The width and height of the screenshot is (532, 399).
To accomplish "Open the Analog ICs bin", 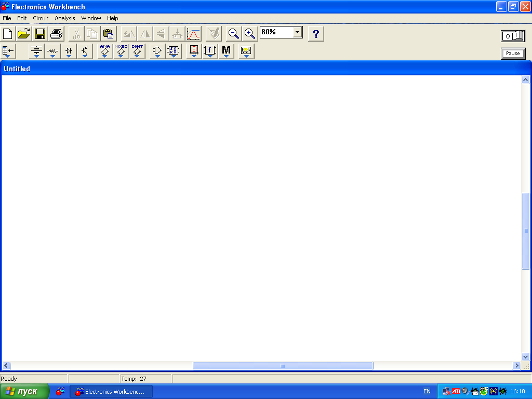I will click(x=105, y=51).
